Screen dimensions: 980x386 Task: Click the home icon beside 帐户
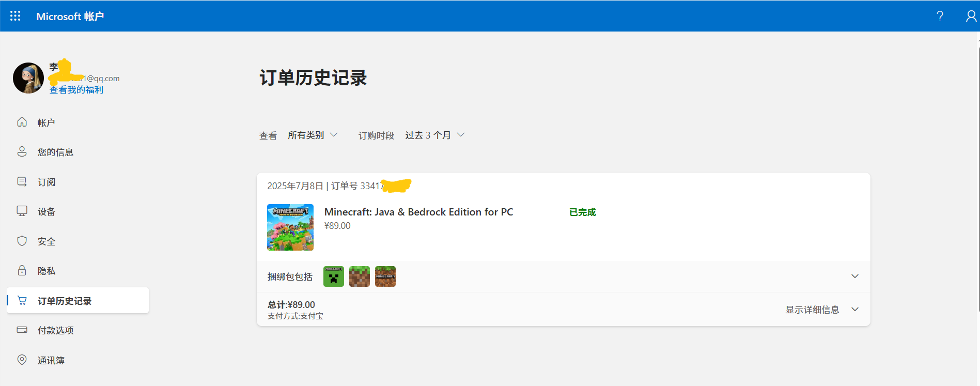click(22, 122)
